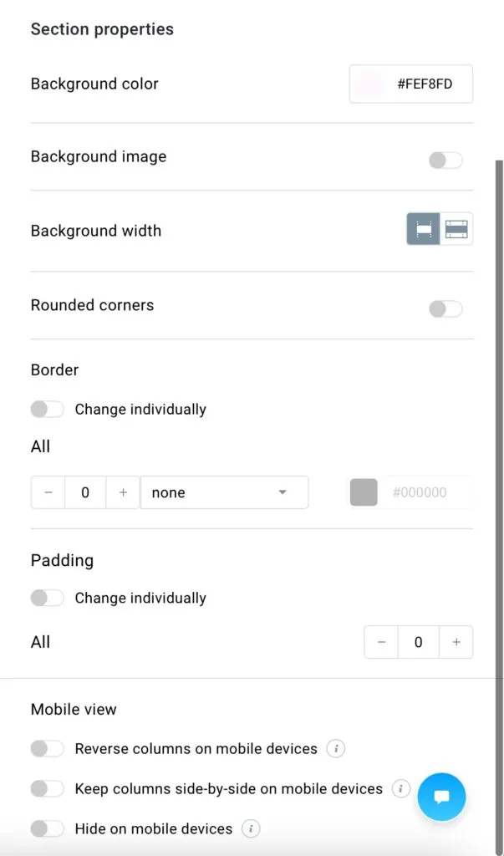Click info icon beside Keep columns side-by-side
The image size is (504, 856).
click(x=401, y=789)
